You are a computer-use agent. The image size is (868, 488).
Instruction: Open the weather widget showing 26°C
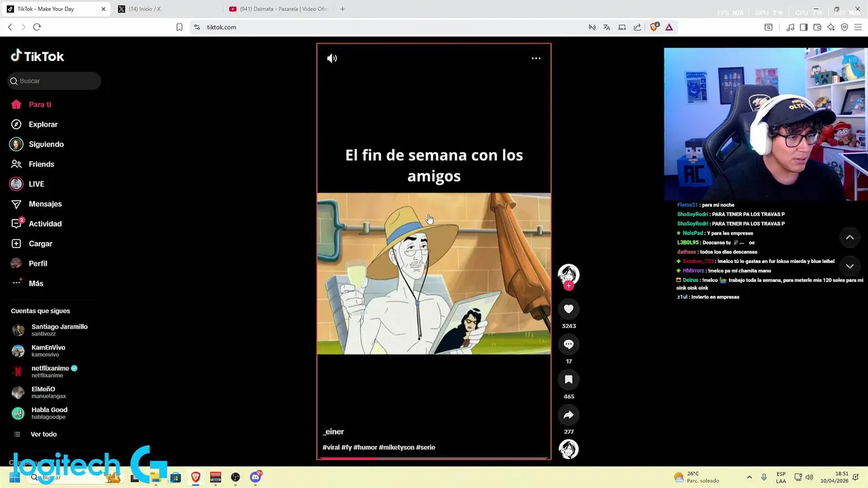(696, 477)
